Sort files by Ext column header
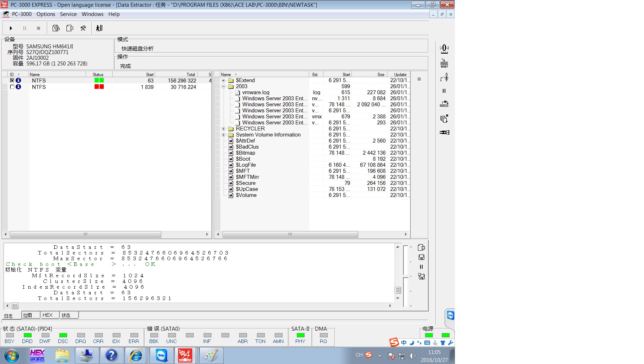 (x=316, y=74)
